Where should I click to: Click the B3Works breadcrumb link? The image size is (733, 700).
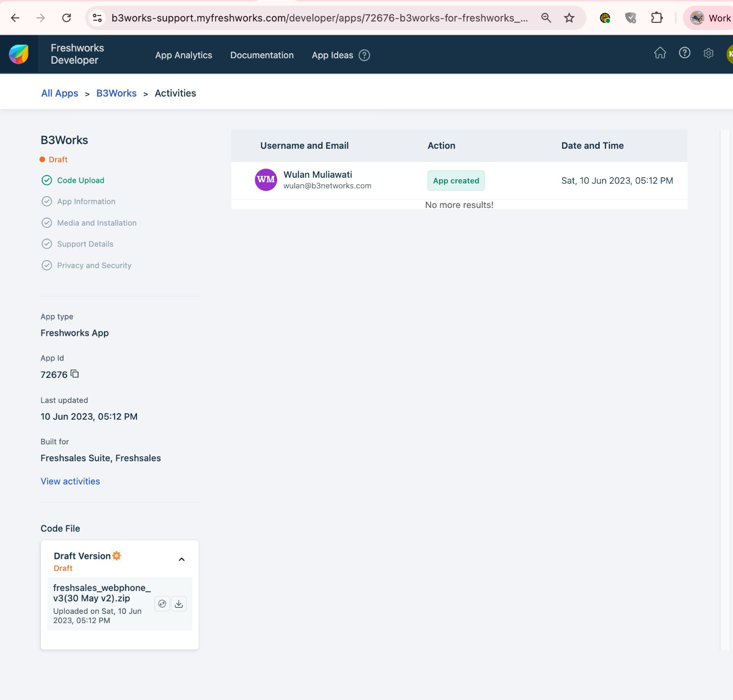(x=116, y=93)
